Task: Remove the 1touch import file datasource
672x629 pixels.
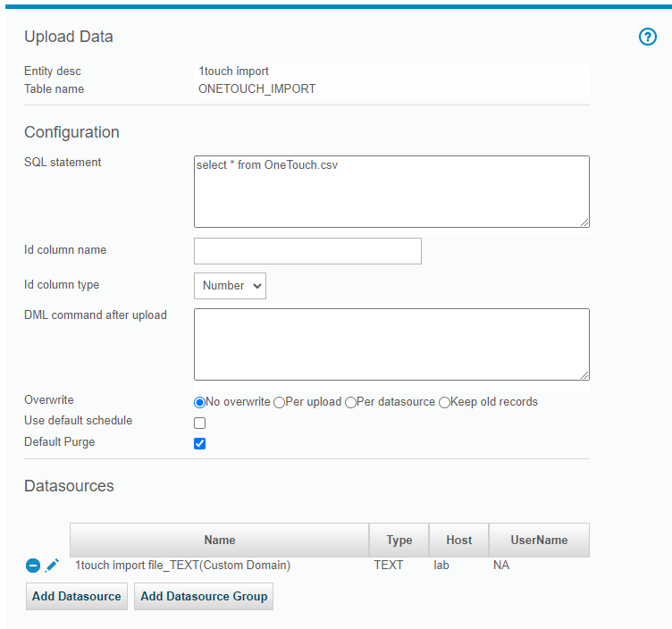Action: tap(33, 566)
